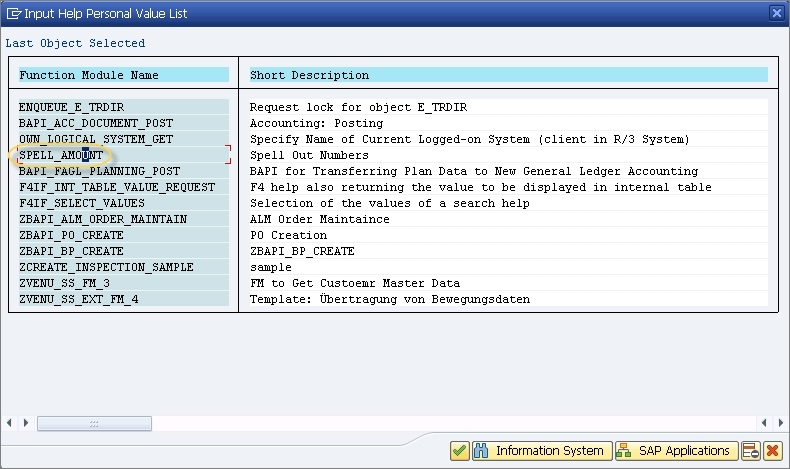790x469 pixels.
Task: Click left scroll arrow at bottom left
Action: tap(9, 423)
